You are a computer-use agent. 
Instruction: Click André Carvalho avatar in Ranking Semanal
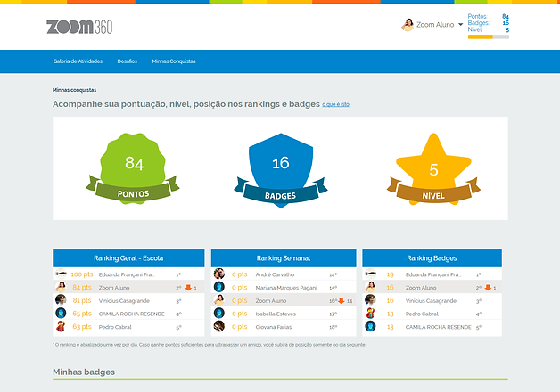click(219, 274)
